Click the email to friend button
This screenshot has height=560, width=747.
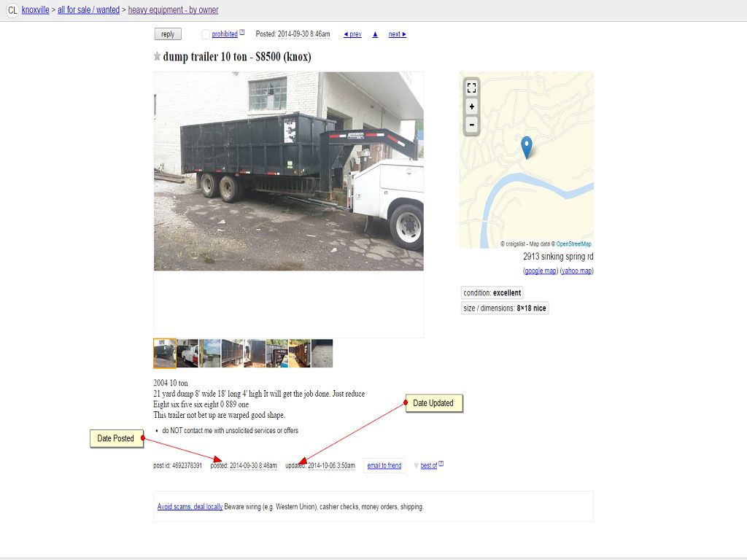click(384, 466)
